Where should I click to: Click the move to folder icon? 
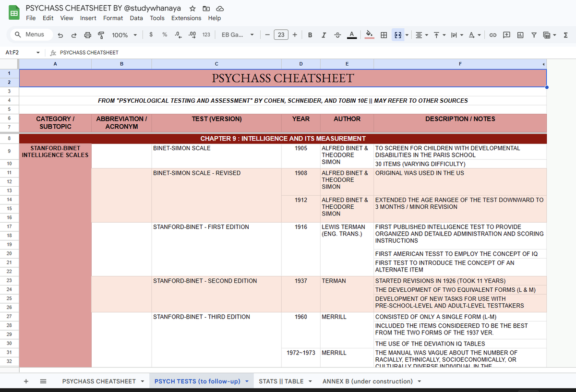(x=206, y=9)
